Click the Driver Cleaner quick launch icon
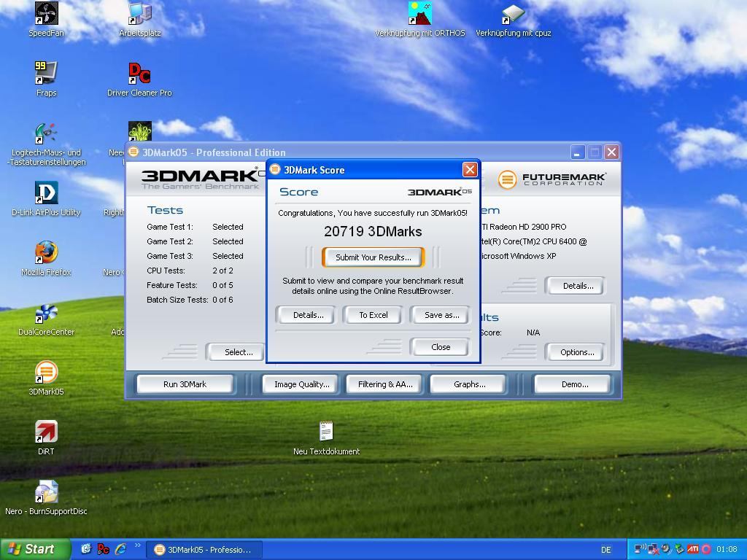This screenshot has width=747, height=560. 103,549
